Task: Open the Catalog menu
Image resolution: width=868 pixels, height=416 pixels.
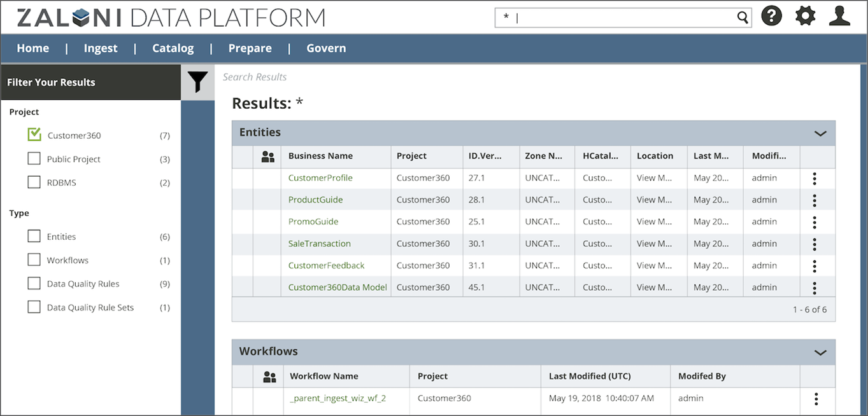Action: click(173, 48)
